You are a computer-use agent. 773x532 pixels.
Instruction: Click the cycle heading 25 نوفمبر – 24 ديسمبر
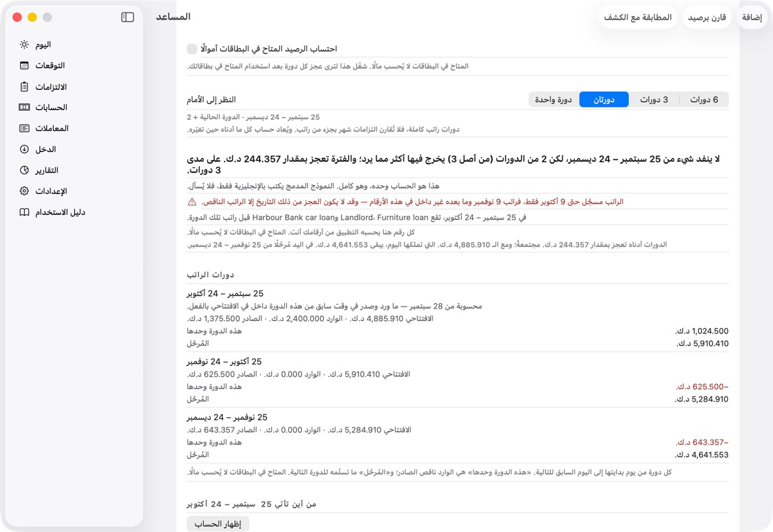tap(227, 417)
